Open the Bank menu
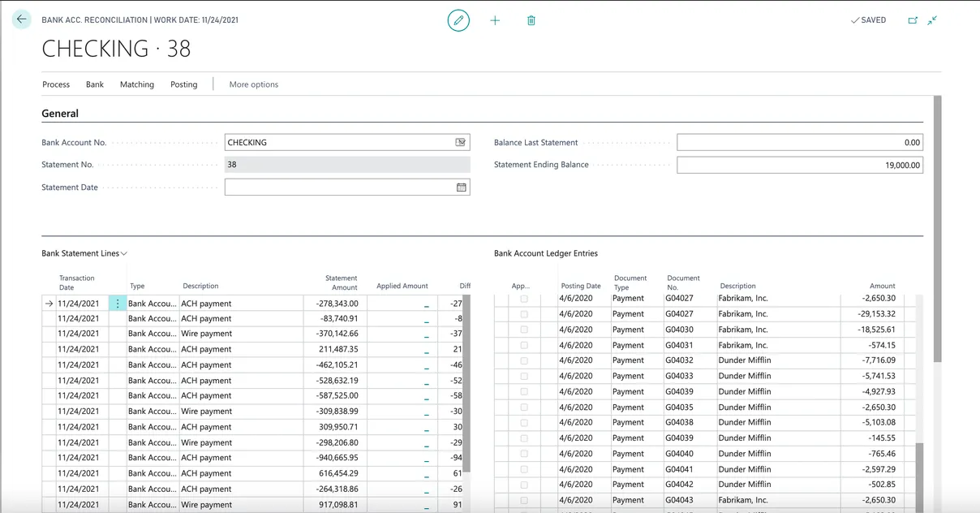 (95, 84)
